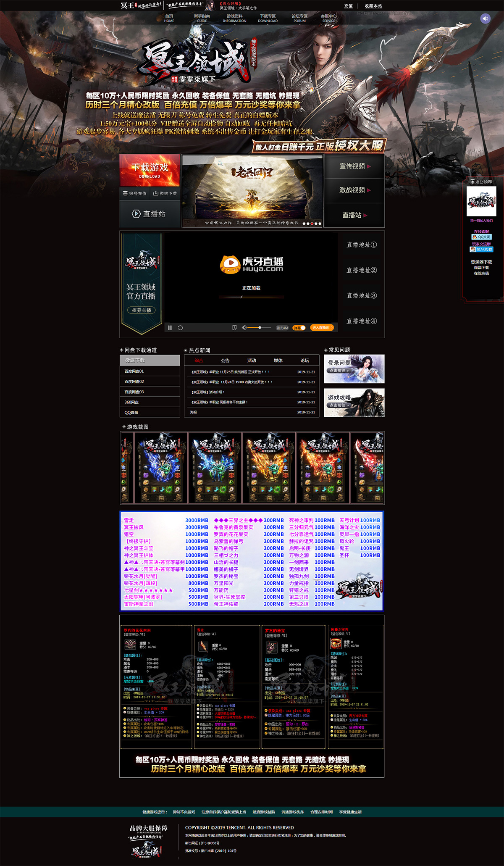Image resolution: width=504 pixels, height=866 pixels.
Task: Open 论坛专区 FORUM menu
Action: tap(299, 18)
